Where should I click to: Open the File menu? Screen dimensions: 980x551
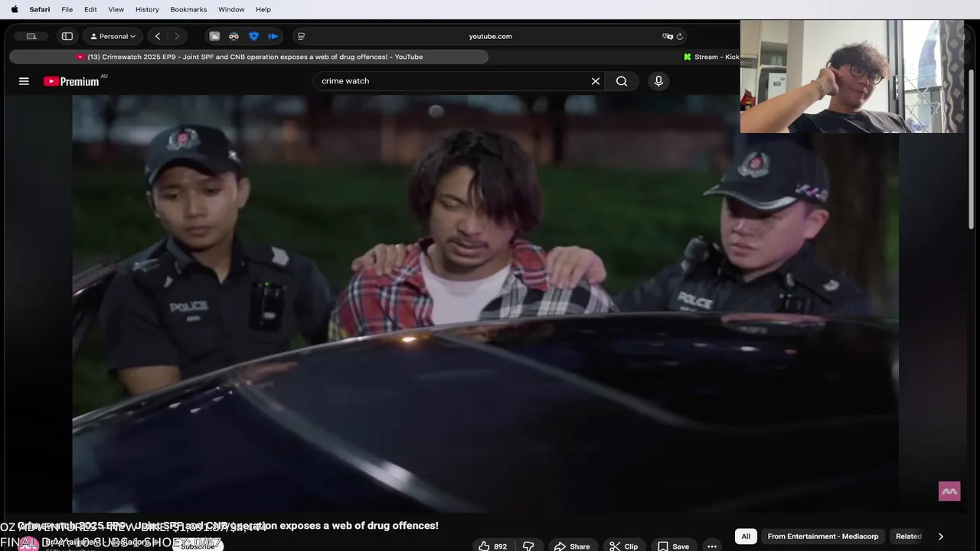[67, 9]
